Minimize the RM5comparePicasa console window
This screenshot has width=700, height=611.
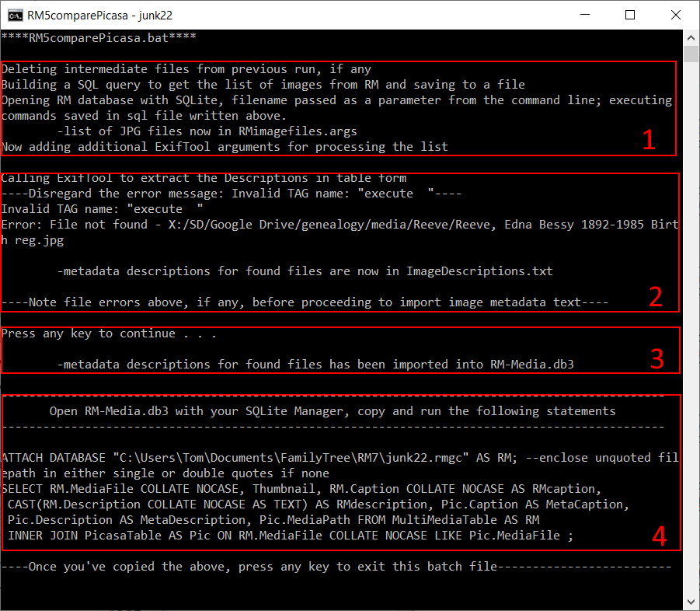coord(585,15)
